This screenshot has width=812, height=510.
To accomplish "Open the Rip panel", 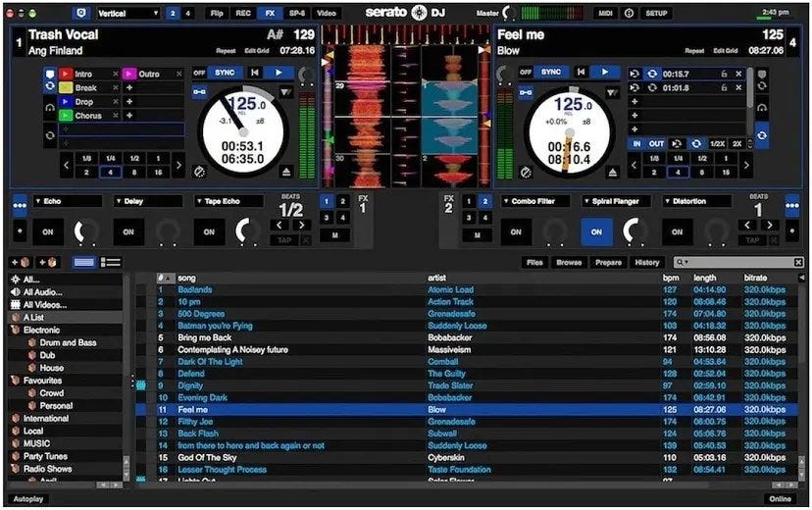I will 217,13.
